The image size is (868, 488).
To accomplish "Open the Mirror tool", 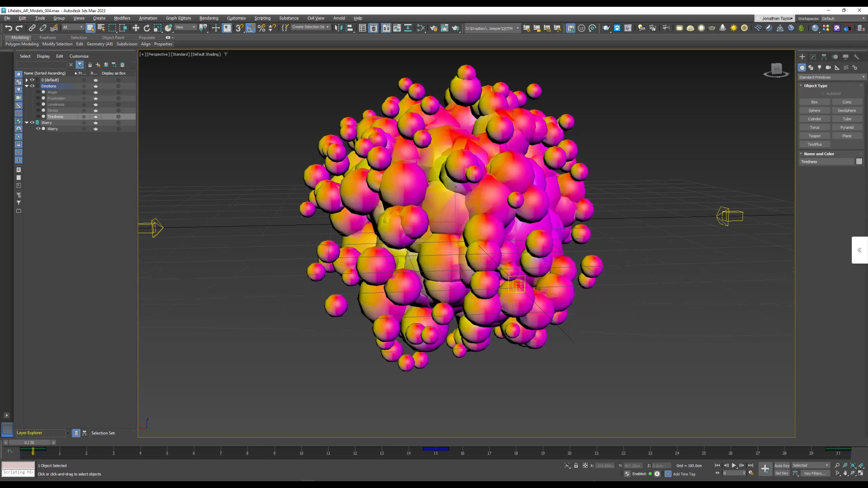I will point(338,28).
